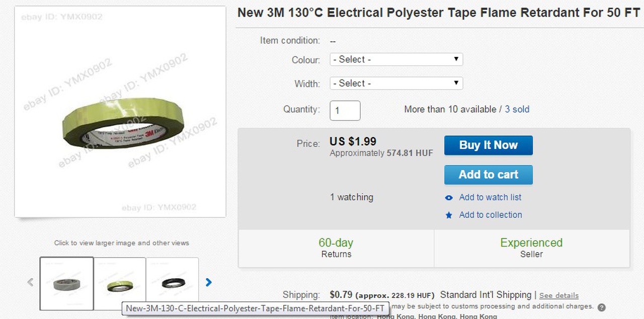Click the 60-day Returns badge

336,248
